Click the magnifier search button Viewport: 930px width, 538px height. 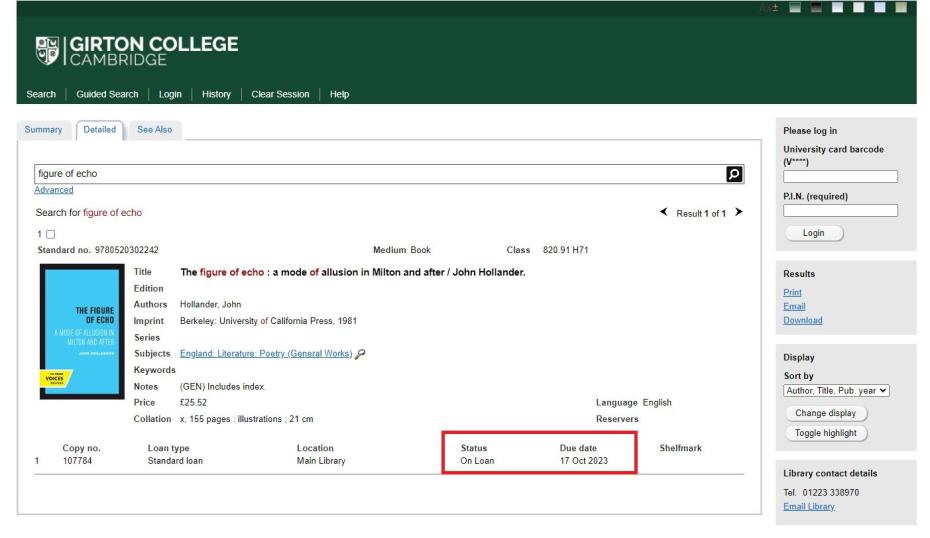point(735,173)
